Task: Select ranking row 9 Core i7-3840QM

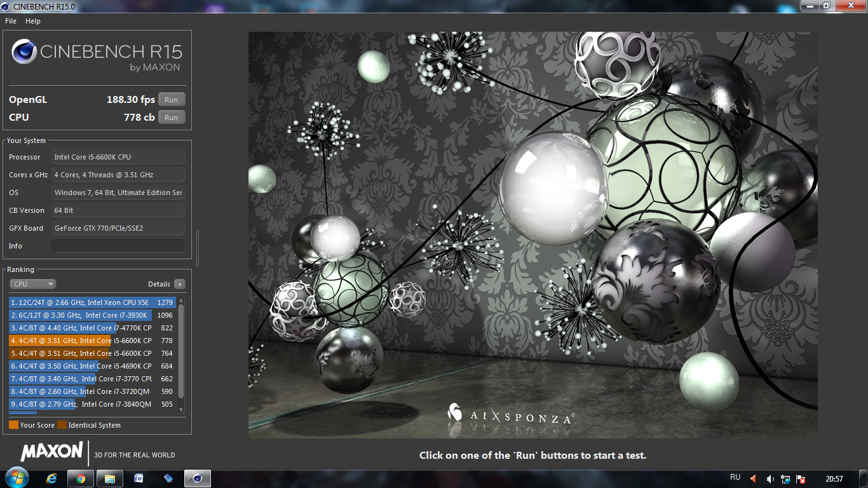Action: point(92,404)
